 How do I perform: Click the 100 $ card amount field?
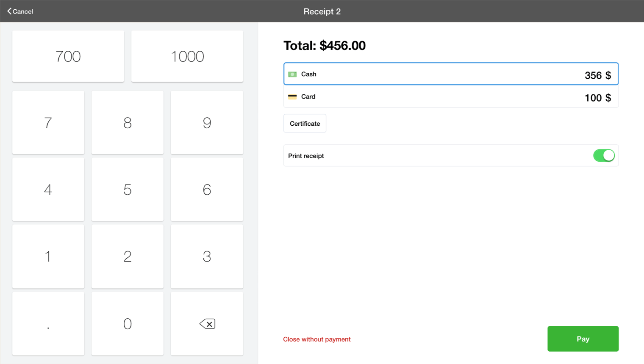(597, 98)
